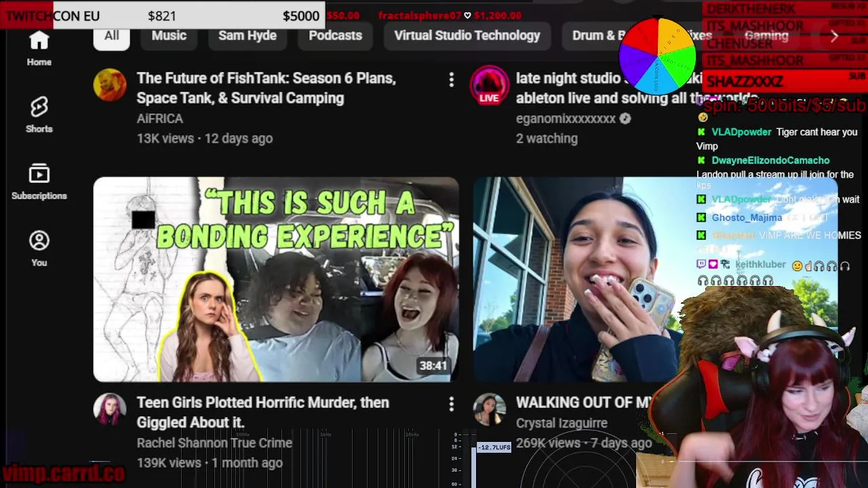Click the colorful spin wheel overlay

tap(657, 56)
